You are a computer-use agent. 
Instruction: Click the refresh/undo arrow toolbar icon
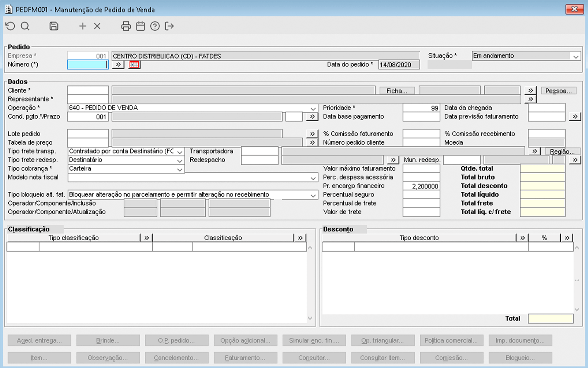[10, 26]
